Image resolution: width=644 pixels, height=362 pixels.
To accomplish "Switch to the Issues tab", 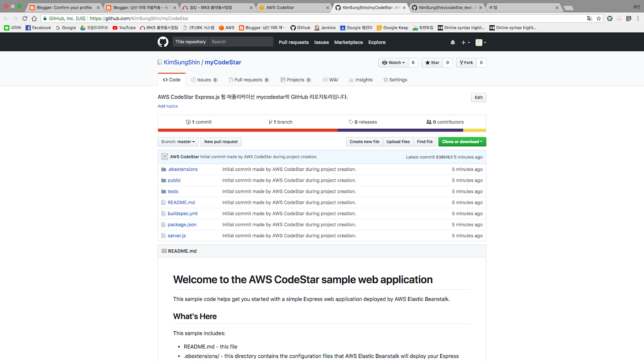I will 204,80.
